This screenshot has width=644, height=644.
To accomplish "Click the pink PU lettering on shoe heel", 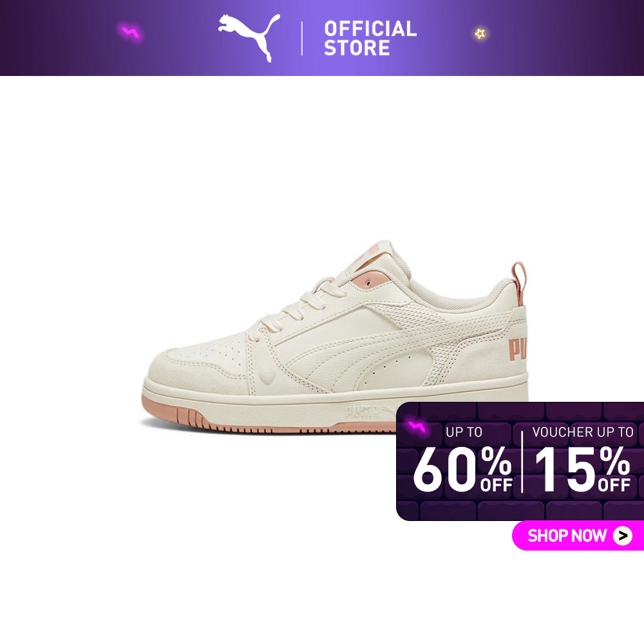I will point(518,349).
